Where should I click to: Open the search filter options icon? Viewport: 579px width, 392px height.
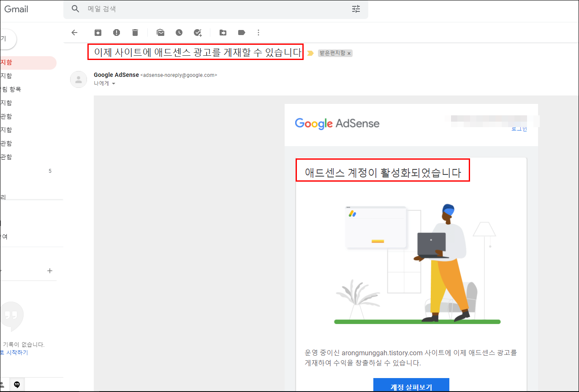[356, 9]
